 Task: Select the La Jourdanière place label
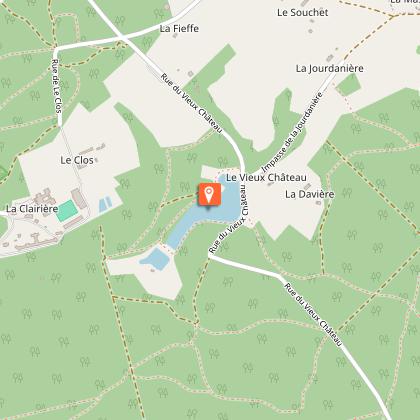(330, 69)
